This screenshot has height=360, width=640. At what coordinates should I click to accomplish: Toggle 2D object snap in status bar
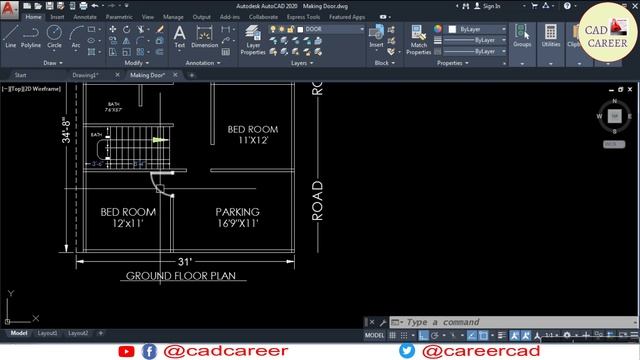(483, 336)
